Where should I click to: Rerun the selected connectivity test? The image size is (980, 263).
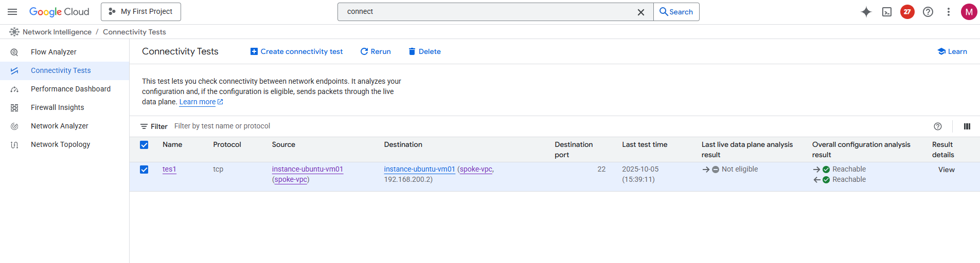pyautogui.click(x=376, y=51)
